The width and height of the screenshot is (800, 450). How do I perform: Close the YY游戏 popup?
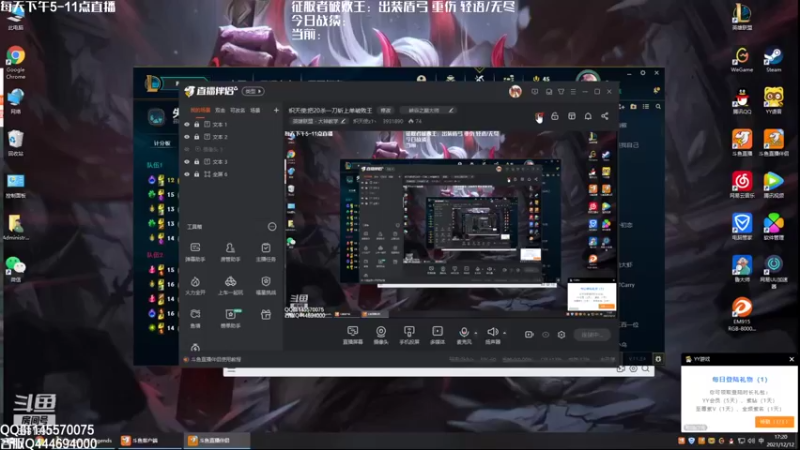[791, 359]
